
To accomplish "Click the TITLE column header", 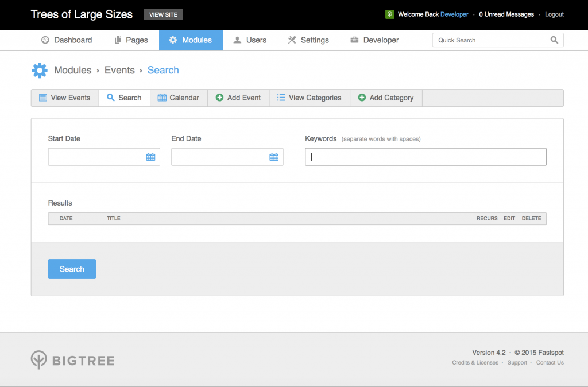I will click(x=114, y=218).
